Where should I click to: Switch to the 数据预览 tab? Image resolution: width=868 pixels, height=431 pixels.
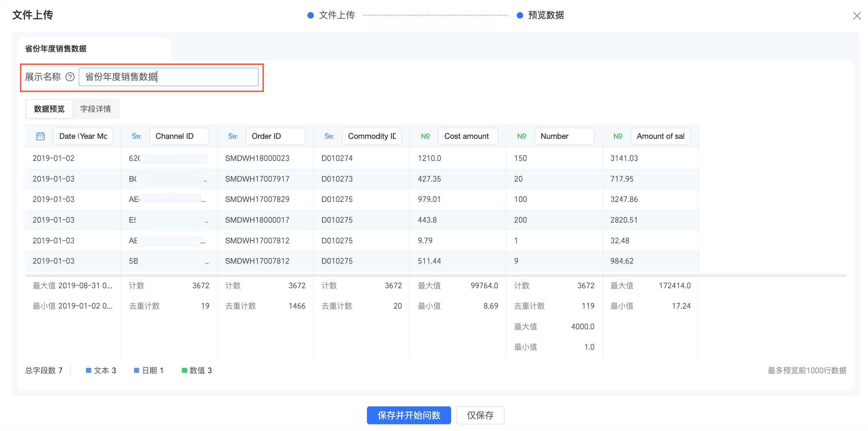point(49,109)
